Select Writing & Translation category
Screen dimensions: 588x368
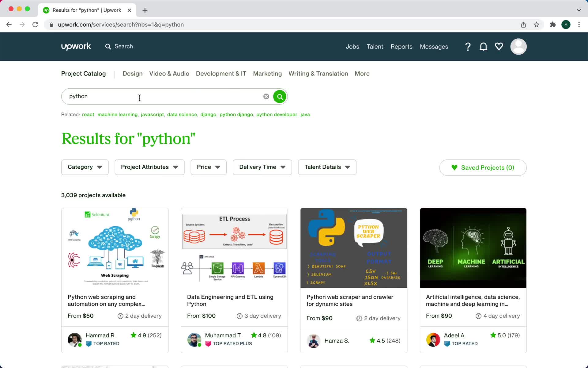[x=318, y=74]
